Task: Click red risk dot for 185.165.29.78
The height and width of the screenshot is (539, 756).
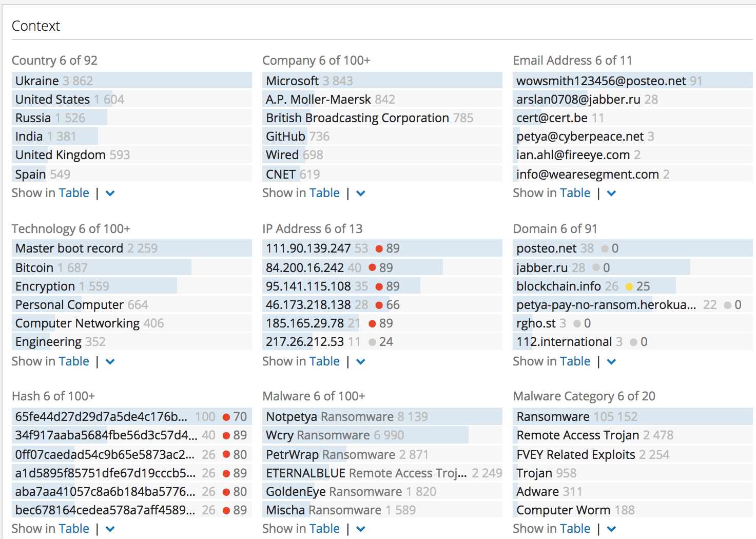Action: pyautogui.click(x=373, y=323)
